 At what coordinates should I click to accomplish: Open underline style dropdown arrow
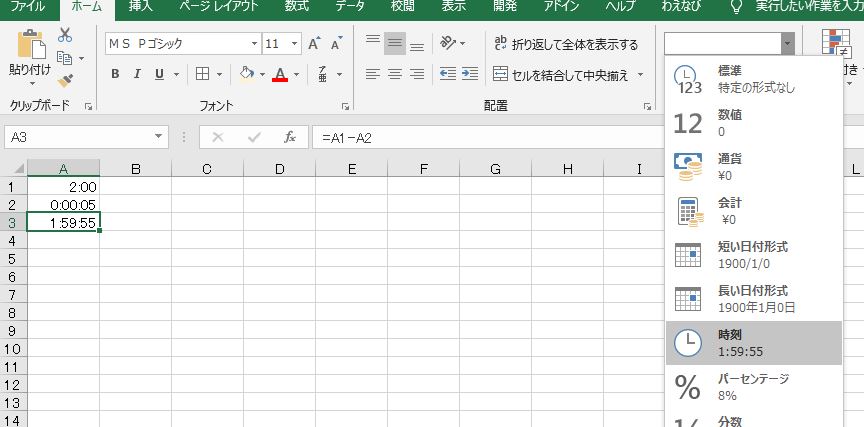point(176,74)
